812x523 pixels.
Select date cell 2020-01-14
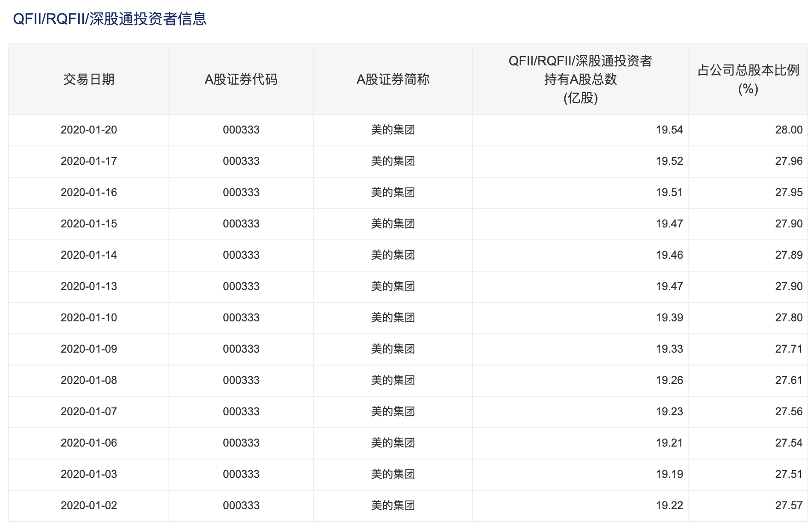tap(89, 255)
